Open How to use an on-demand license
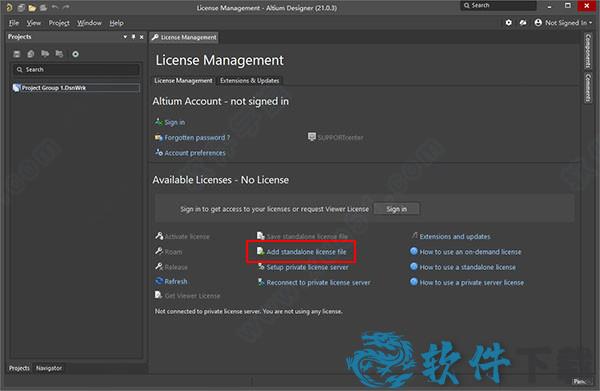The width and height of the screenshot is (600, 391). [x=470, y=252]
